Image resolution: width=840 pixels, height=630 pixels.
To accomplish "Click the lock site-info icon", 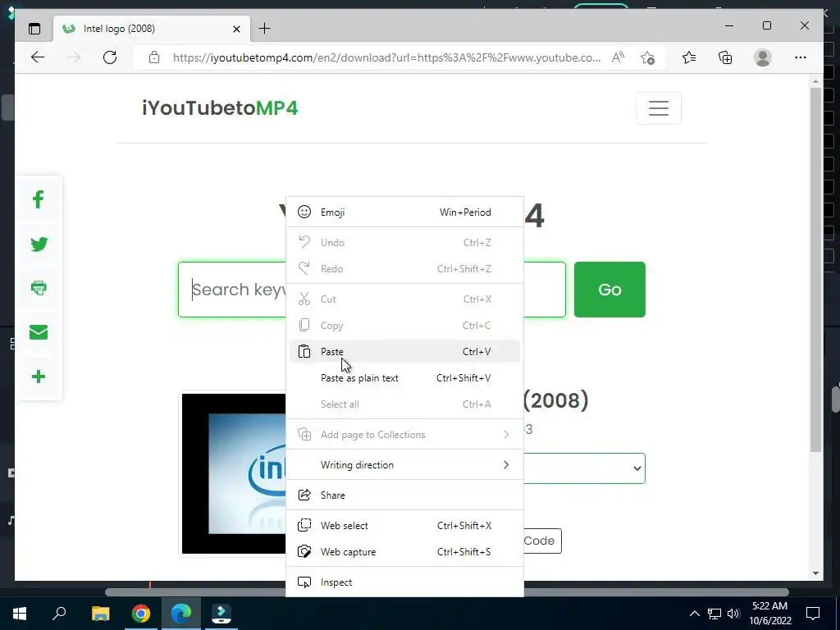I will click(x=154, y=57).
